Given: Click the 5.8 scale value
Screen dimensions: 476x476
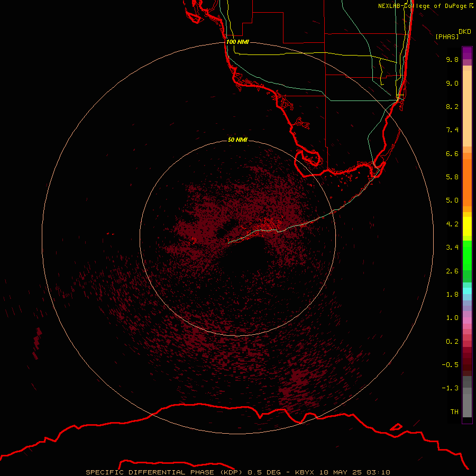Looking at the screenshot, I should pyautogui.click(x=452, y=177).
